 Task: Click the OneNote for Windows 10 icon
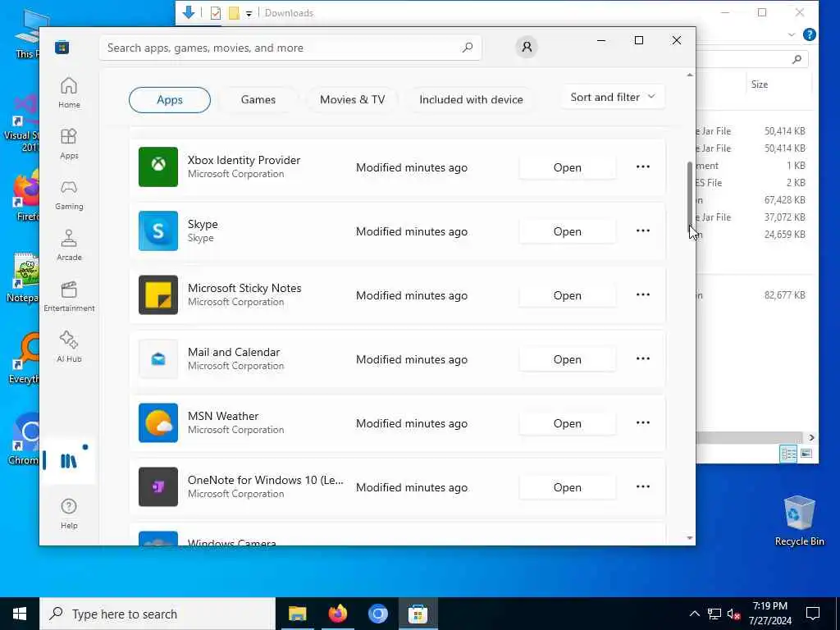click(x=158, y=487)
